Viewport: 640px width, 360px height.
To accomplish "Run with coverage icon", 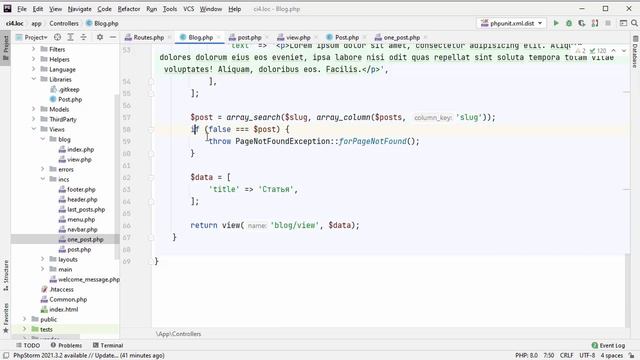I will (x=582, y=23).
